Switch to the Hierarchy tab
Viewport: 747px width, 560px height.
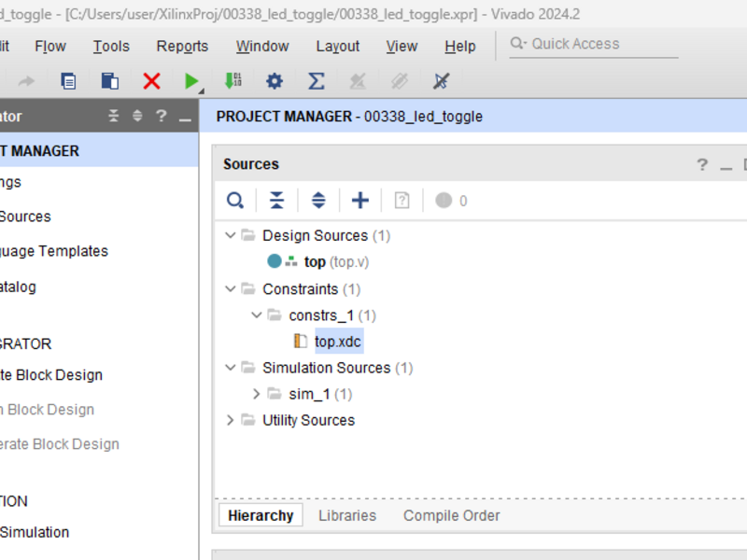pos(261,515)
